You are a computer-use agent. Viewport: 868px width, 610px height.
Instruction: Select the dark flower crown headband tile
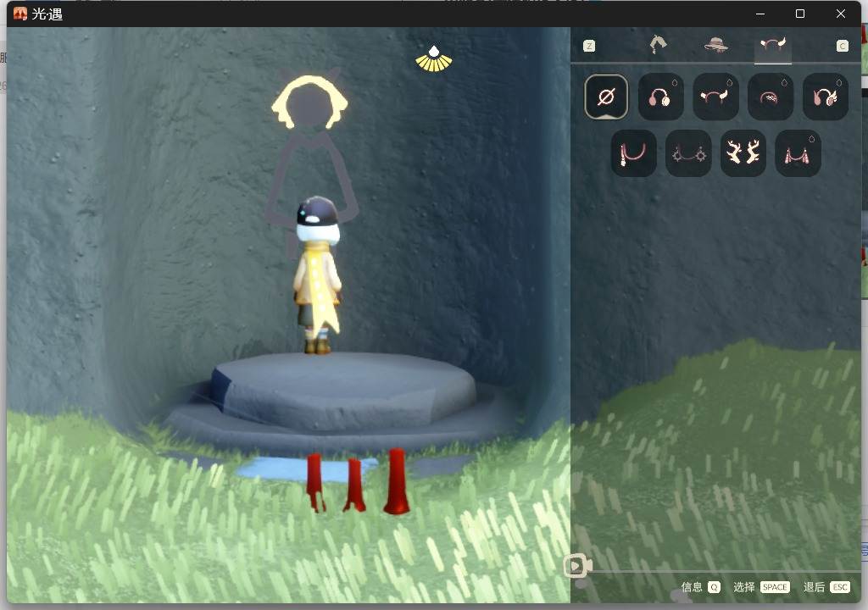tap(770, 97)
